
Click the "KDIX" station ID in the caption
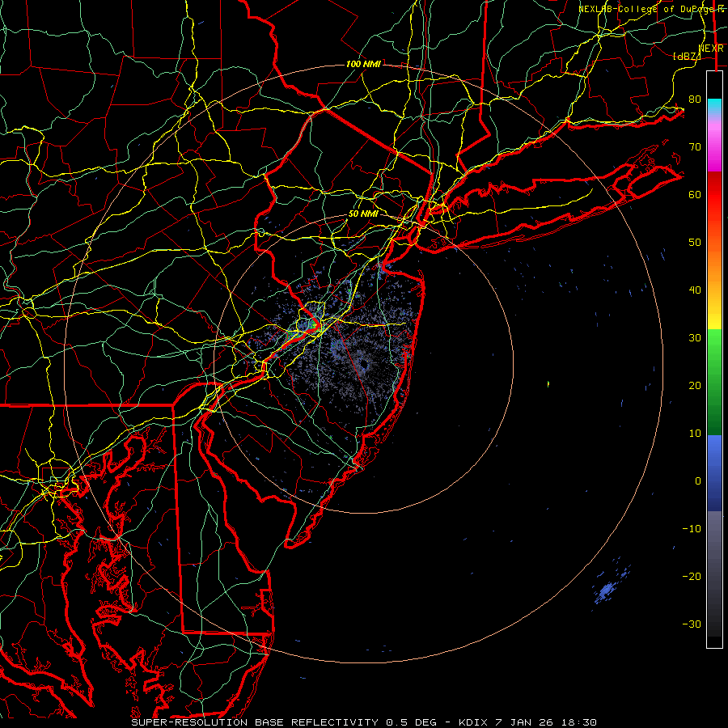coord(473,722)
